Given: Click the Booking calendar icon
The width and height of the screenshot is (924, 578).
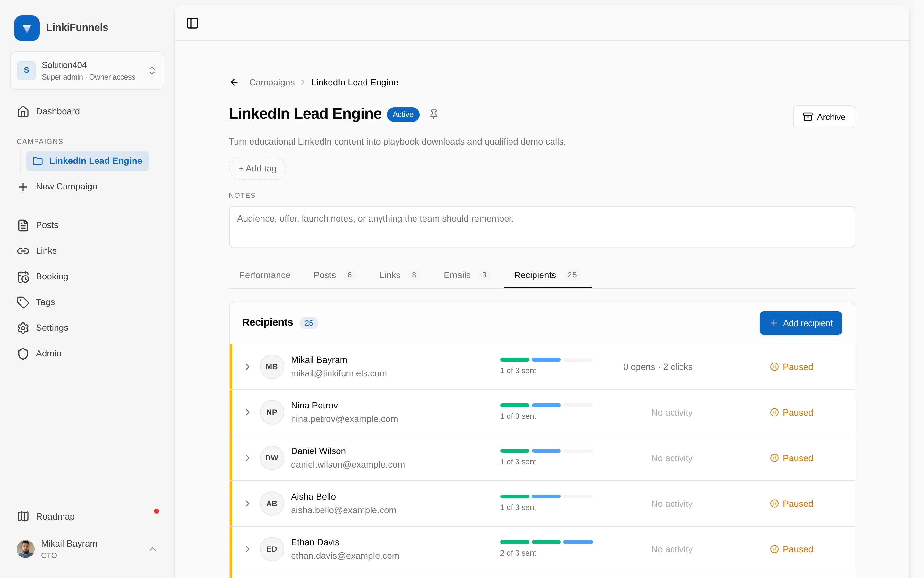Looking at the screenshot, I should coord(23,276).
